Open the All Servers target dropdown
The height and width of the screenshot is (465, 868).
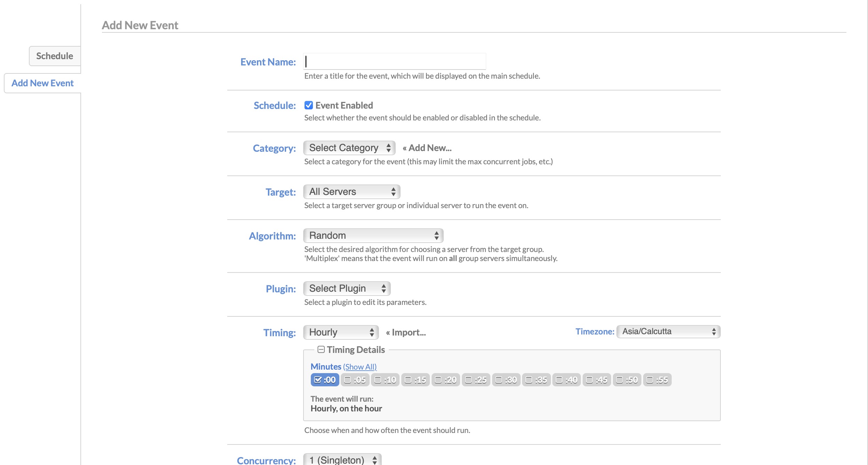pyautogui.click(x=352, y=192)
